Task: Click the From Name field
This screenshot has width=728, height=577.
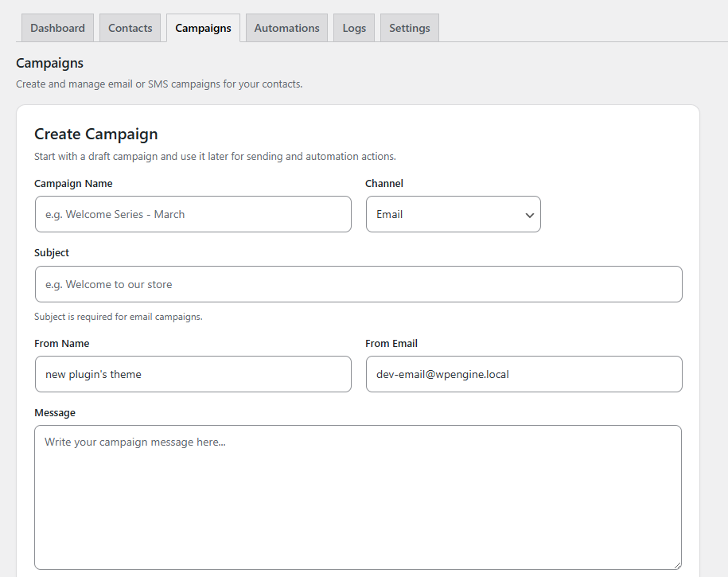Action: click(193, 374)
